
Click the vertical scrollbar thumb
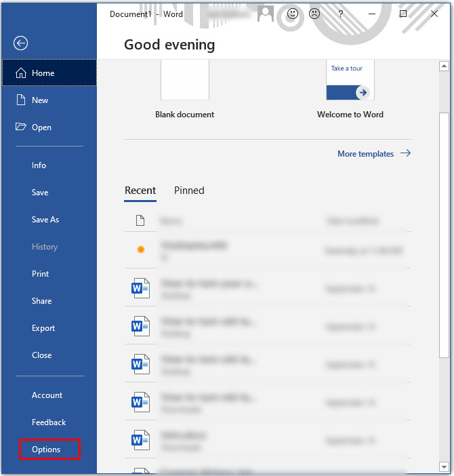444,235
